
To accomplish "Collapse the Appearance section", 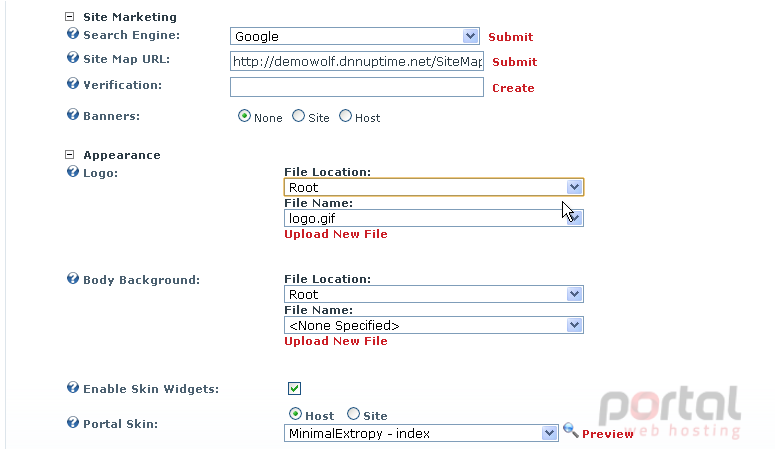I will point(69,155).
